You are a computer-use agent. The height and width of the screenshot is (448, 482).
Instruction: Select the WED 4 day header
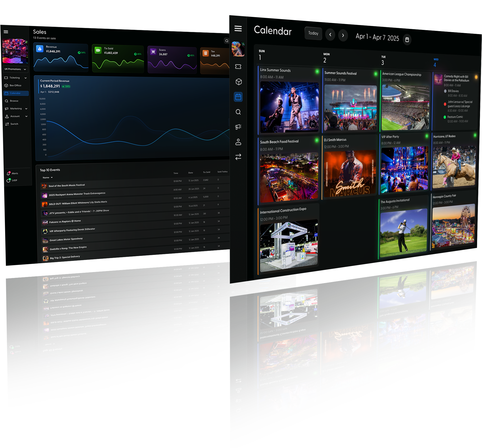tap(436, 63)
